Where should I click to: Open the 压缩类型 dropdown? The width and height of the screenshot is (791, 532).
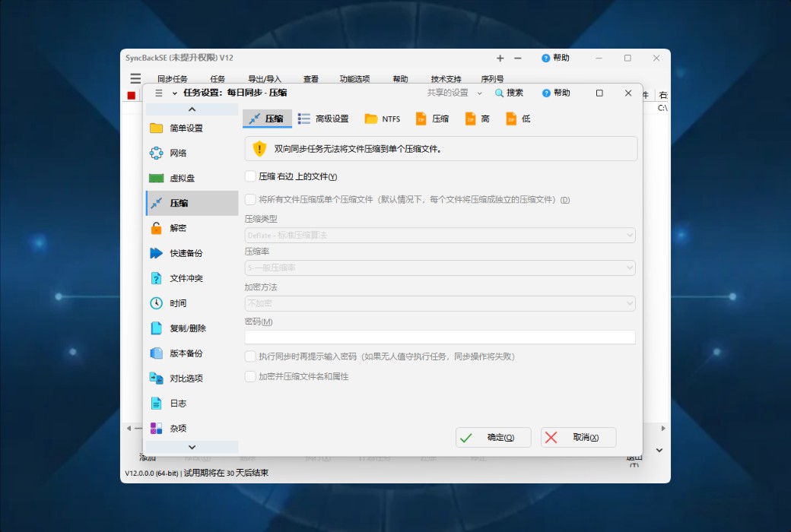pos(440,235)
